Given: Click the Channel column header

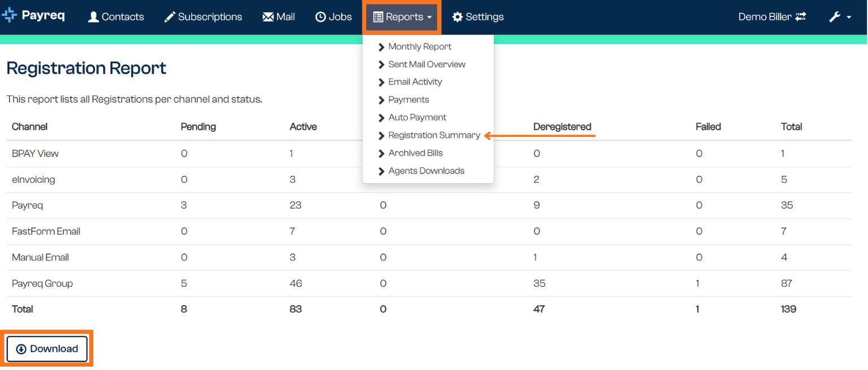Looking at the screenshot, I should pyautogui.click(x=29, y=127).
